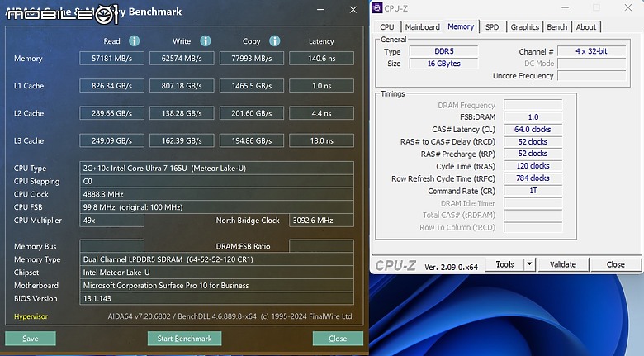Screen dimensions: 644x356
Task: Click the L2 Cache write 138.28 GB/s value
Action: coord(182,113)
